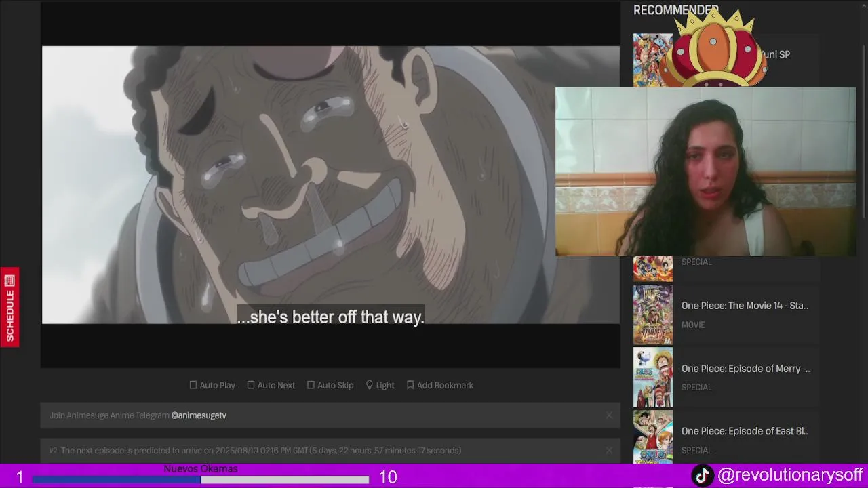868x488 pixels.
Task: Enable the Auto Play checkbox
Action: pyautogui.click(x=193, y=385)
